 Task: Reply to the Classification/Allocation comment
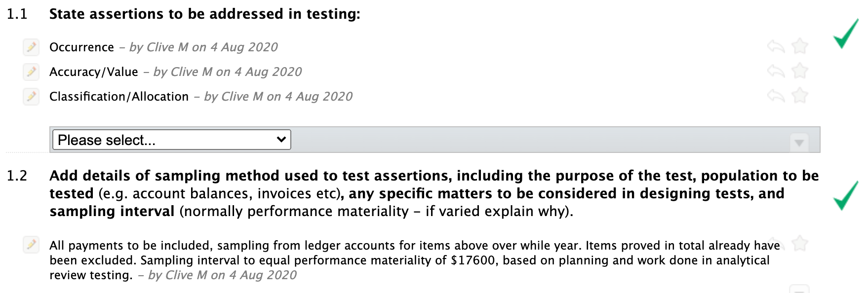click(x=777, y=94)
